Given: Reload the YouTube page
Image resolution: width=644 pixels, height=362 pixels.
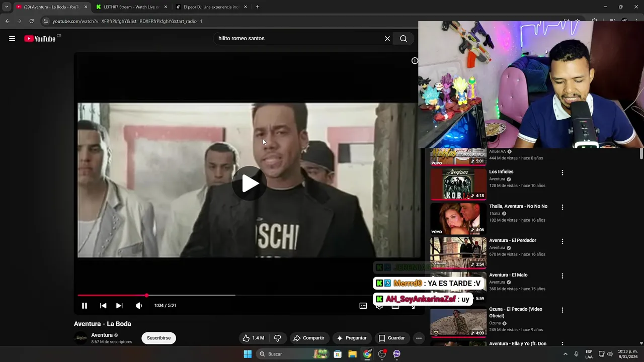Looking at the screenshot, I should coord(31,21).
